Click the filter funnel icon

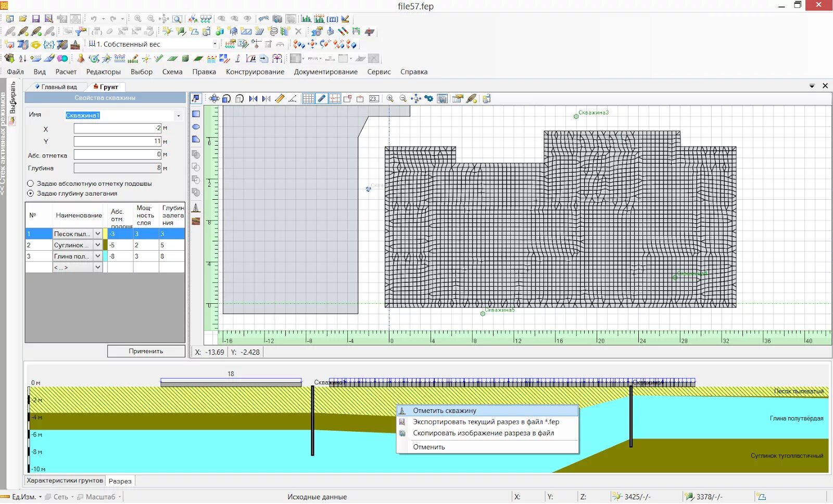[81, 32]
